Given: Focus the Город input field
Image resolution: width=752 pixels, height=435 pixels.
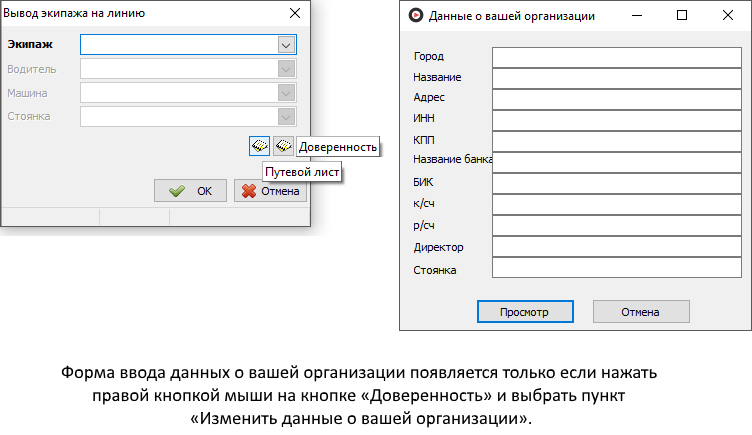Looking at the screenshot, I should pos(614,56).
